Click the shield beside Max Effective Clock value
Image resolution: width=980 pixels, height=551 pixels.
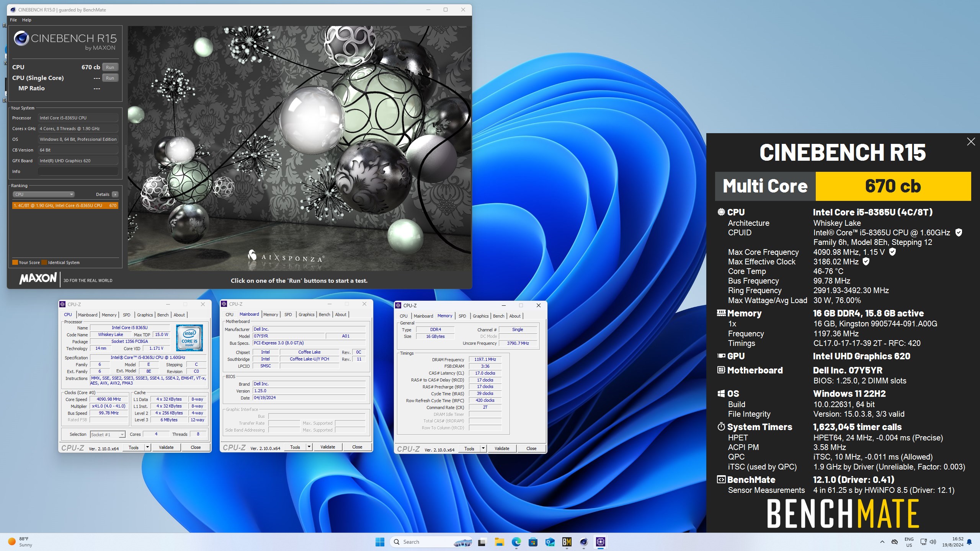click(x=866, y=262)
